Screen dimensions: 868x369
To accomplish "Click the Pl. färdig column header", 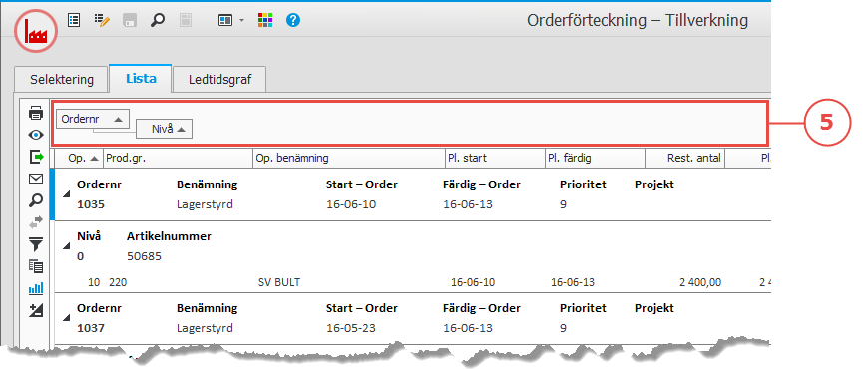I will coord(595,158).
